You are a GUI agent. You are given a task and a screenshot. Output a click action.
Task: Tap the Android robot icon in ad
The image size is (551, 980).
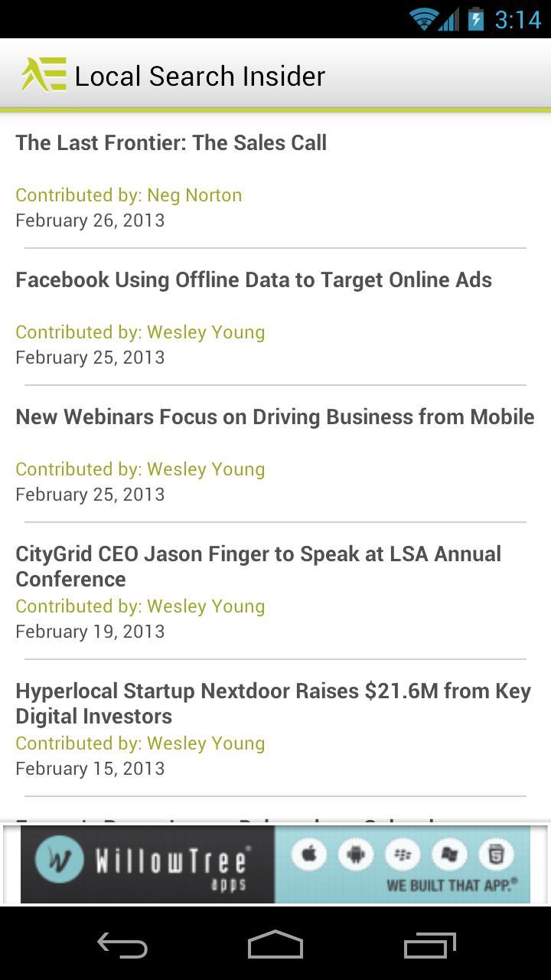pos(356,854)
